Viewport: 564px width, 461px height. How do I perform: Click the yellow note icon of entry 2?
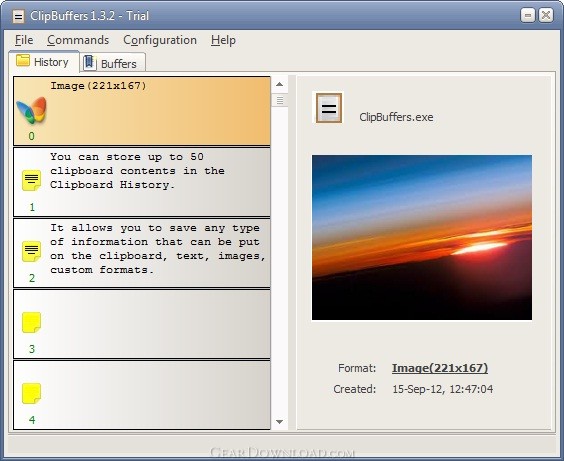pos(32,251)
